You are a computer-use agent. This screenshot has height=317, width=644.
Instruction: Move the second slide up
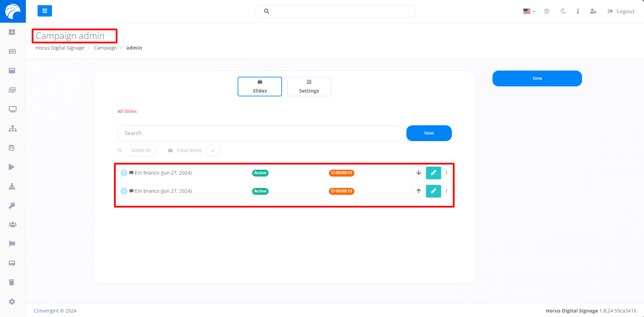[x=418, y=191]
